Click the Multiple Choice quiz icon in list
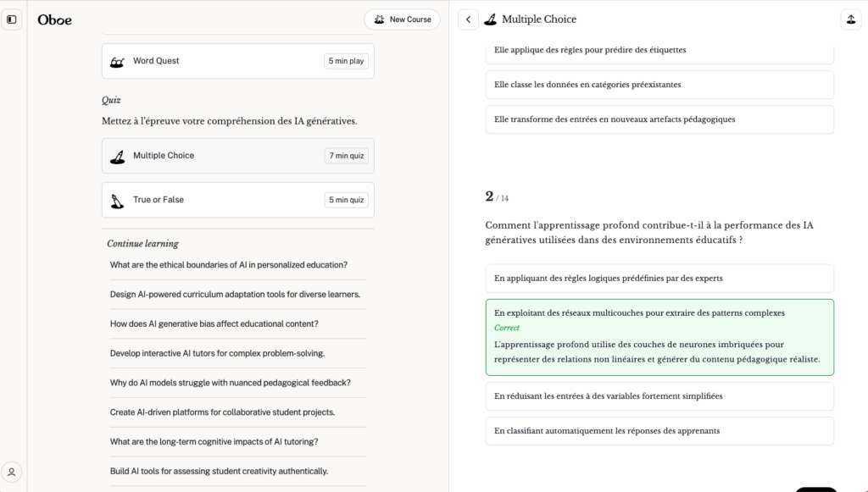The width and height of the screenshot is (868, 492). [117, 156]
